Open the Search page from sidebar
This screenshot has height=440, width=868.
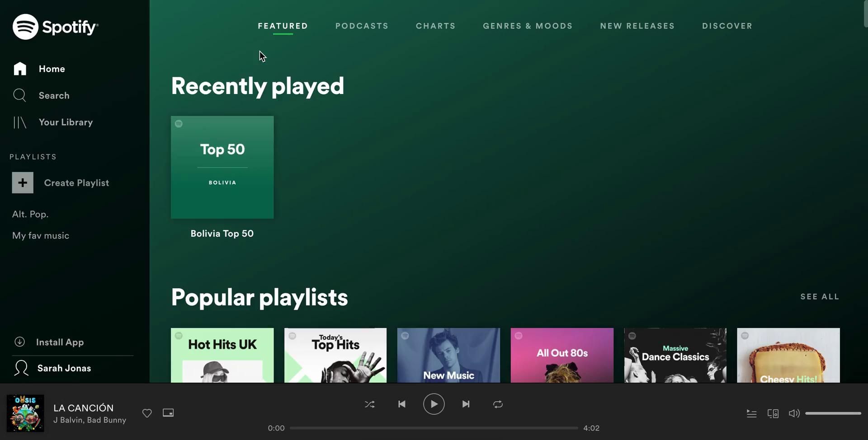point(53,96)
